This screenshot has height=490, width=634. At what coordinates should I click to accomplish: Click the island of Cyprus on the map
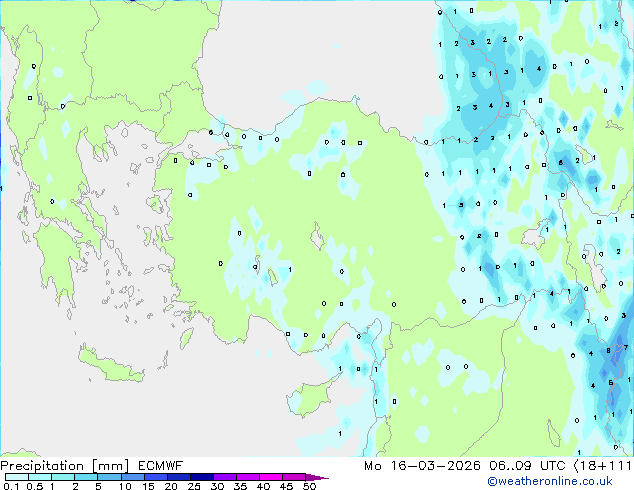(x=311, y=396)
